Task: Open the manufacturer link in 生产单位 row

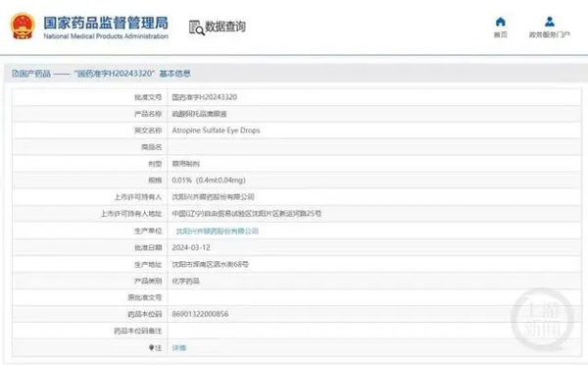Action: click(218, 231)
